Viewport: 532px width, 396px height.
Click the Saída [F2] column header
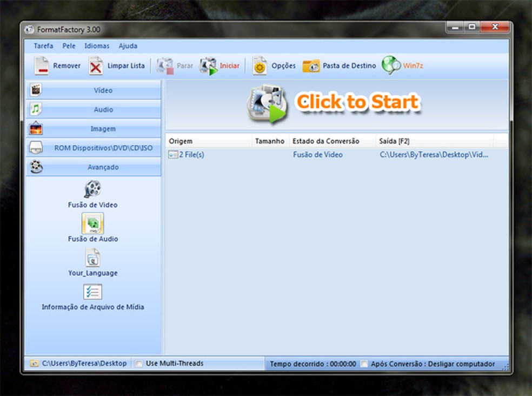tap(434, 141)
